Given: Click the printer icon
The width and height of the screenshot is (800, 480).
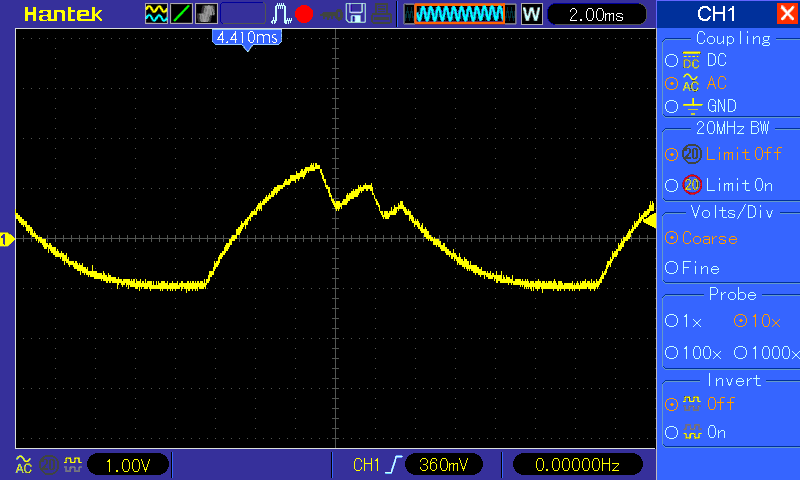Looking at the screenshot, I should 381,14.
